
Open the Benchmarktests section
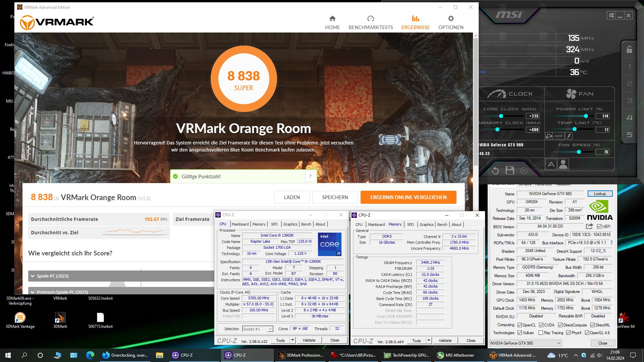371,22
